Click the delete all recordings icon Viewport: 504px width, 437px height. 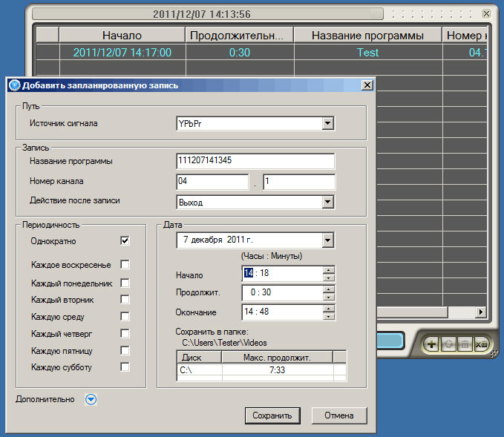(480, 344)
